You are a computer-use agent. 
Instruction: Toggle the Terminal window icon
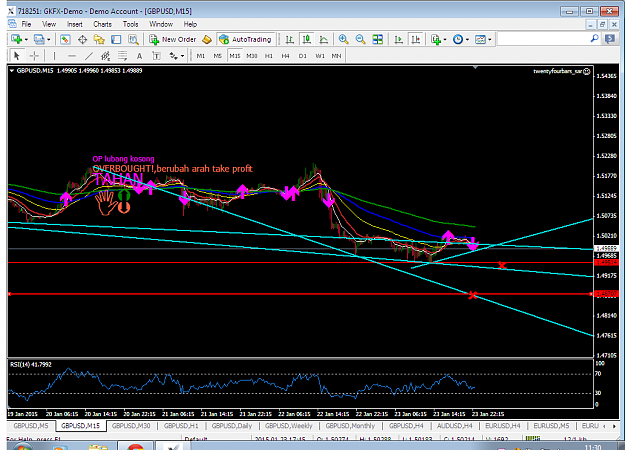click(x=116, y=39)
